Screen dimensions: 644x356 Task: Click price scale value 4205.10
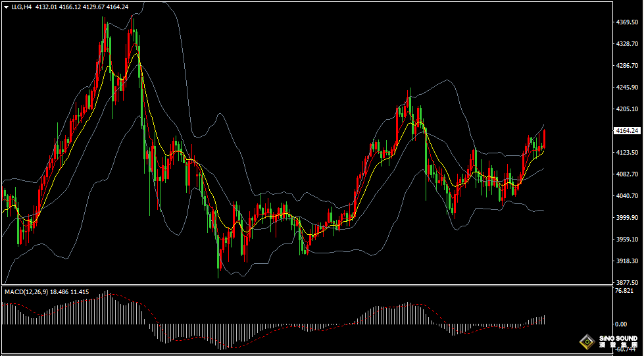coord(627,109)
